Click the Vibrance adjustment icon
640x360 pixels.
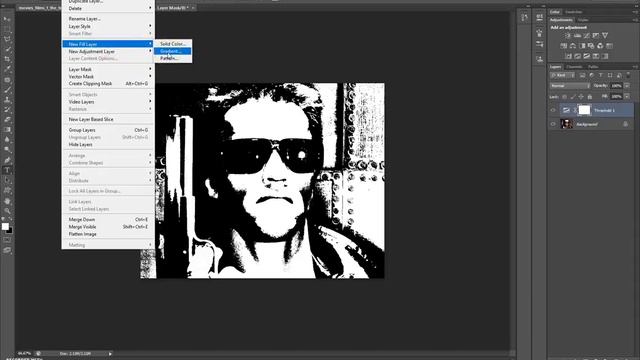[605, 36]
